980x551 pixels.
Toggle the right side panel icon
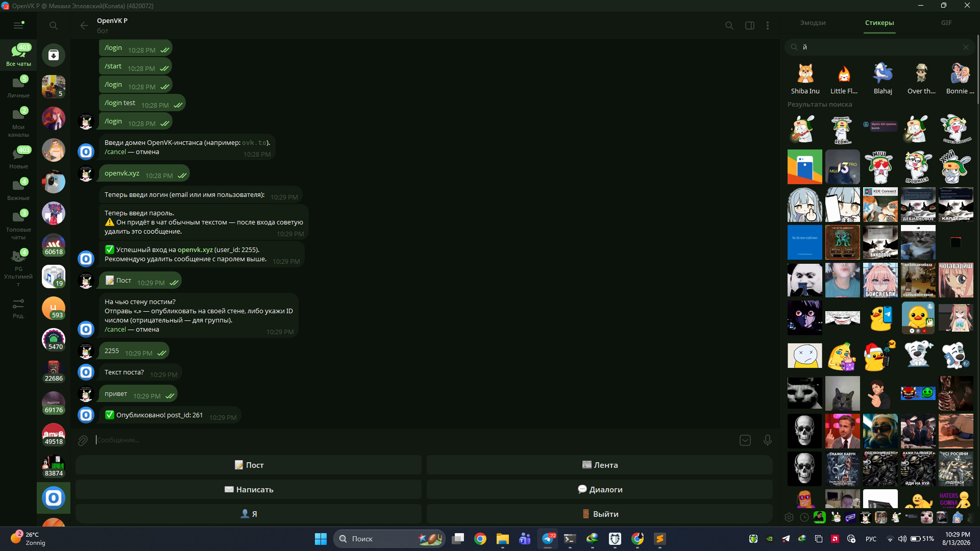tap(750, 26)
